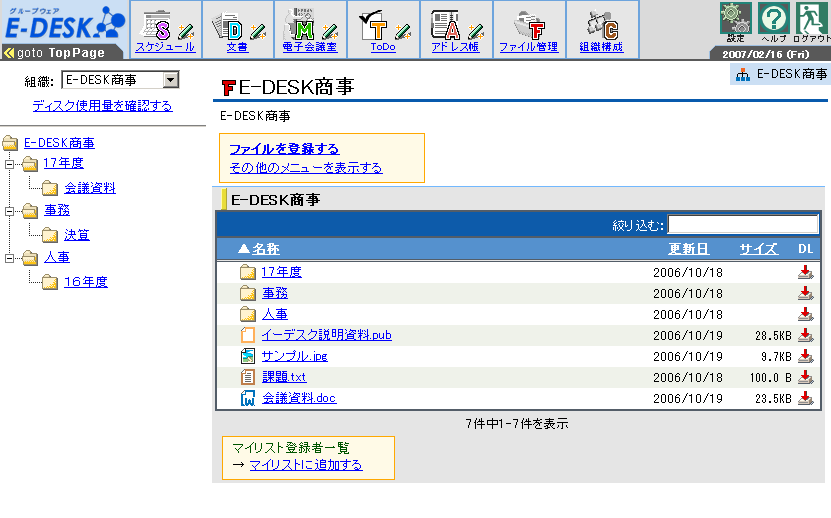Select 決算 subfolder in the tree

tap(77, 235)
